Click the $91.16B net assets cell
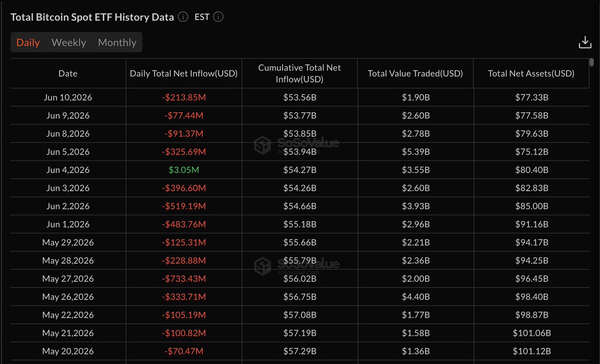 [x=531, y=224]
